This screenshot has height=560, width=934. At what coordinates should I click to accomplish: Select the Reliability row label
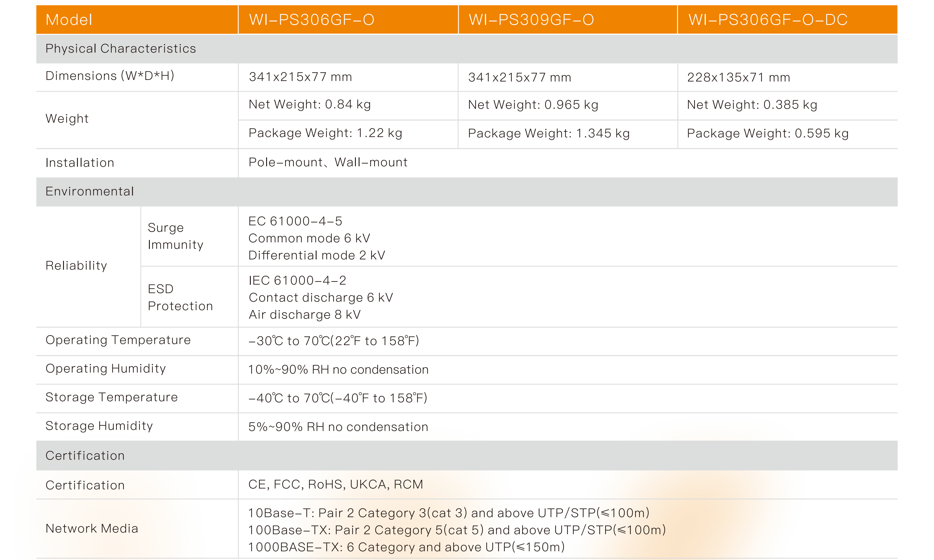pos(76,266)
